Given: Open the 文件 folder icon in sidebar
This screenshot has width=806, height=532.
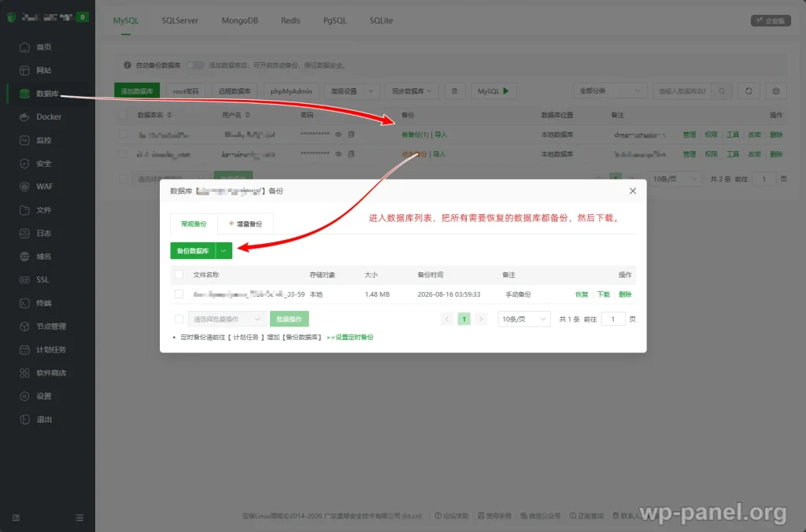Looking at the screenshot, I should pyautogui.click(x=24, y=209).
